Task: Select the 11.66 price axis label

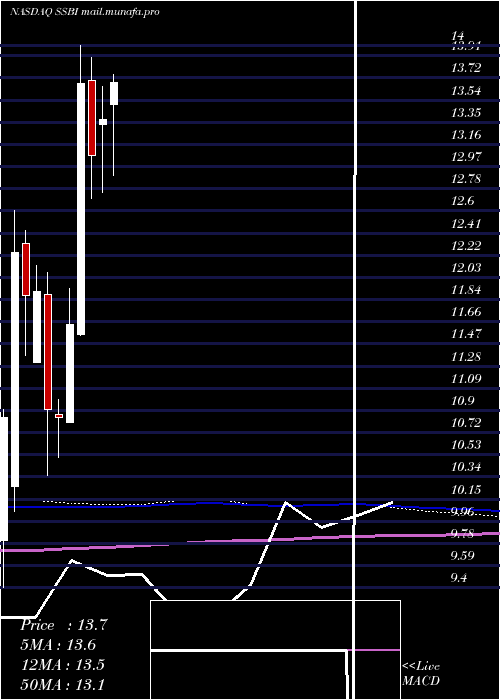Action: pos(466,312)
